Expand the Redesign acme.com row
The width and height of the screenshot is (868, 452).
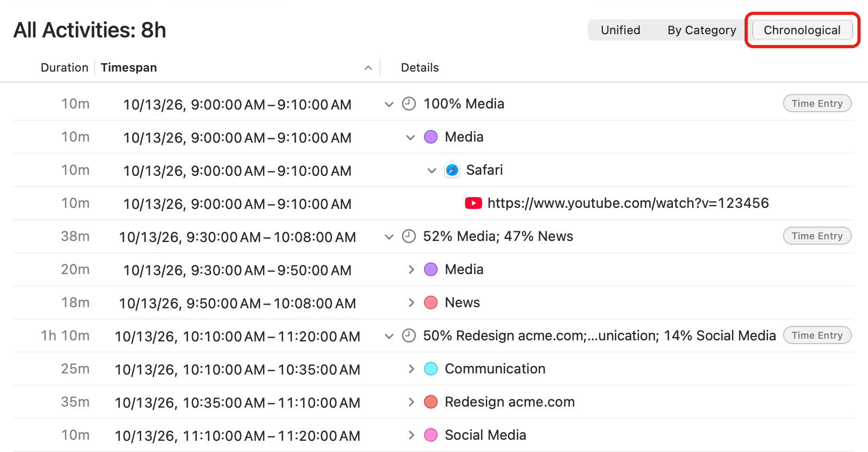pos(411,402)
